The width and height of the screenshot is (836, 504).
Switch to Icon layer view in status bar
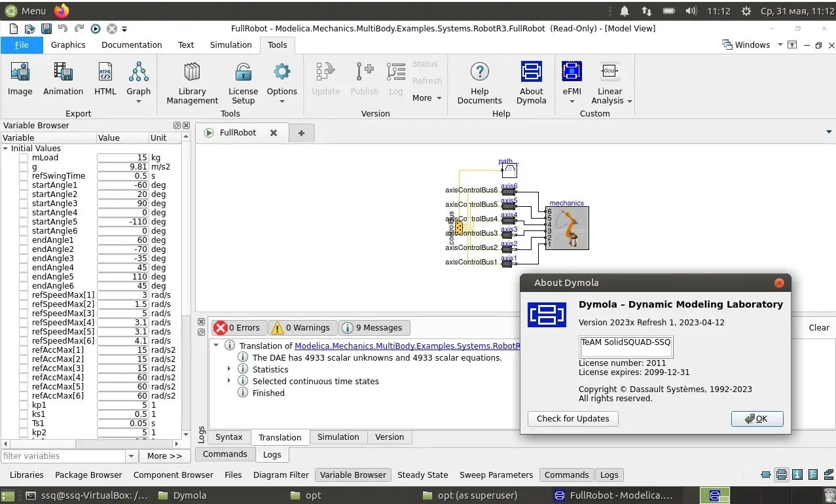click(x=765, y=475)
